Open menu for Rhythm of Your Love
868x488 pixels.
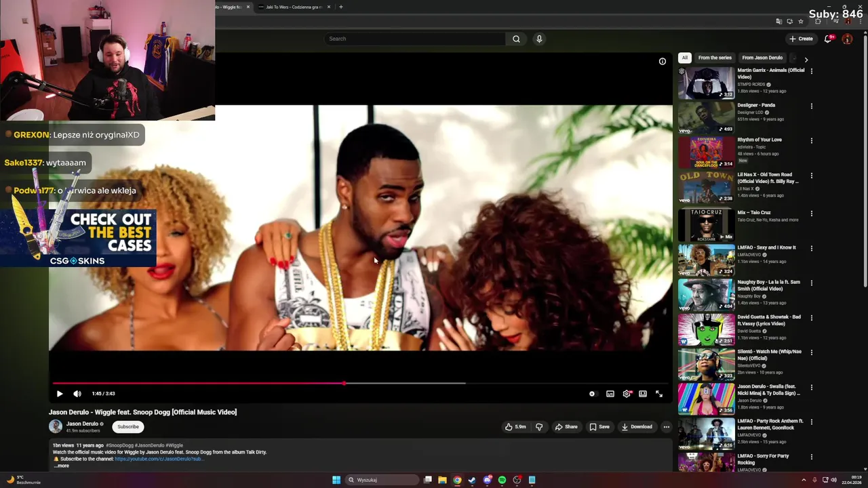click(811, 141)
